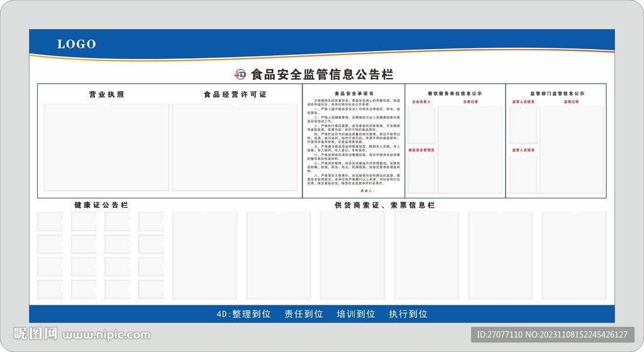Click the 食品安全监管信息公告栏 main title
Screen dimensions: 644x352
(x=322, y=74)
